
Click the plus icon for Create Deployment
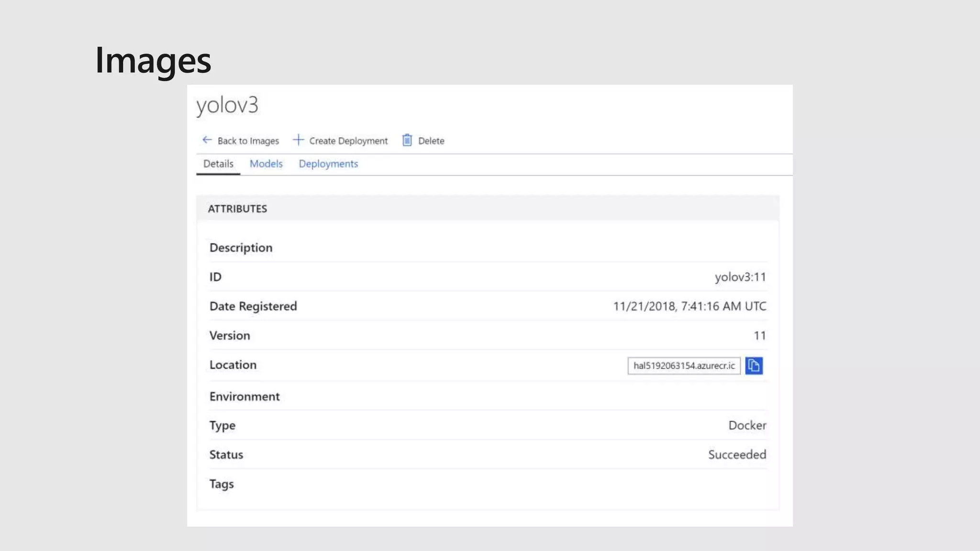[298, 140]
